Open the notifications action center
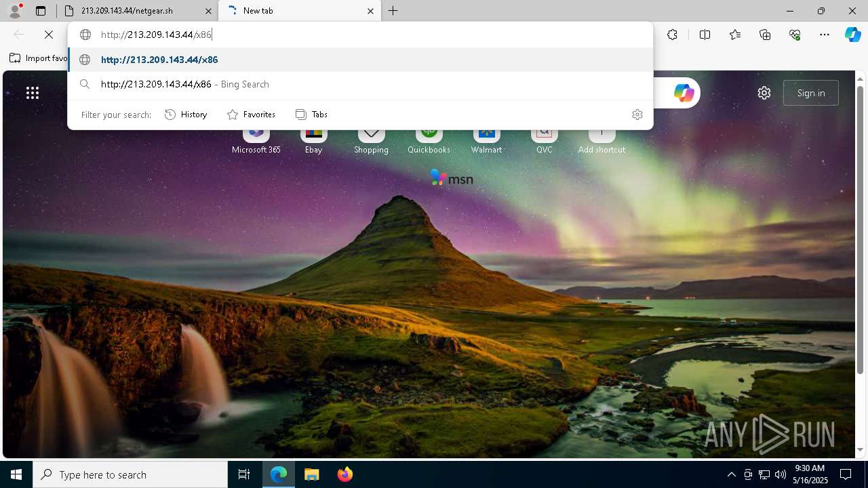868x488 pixels. [x=846, y=474]
